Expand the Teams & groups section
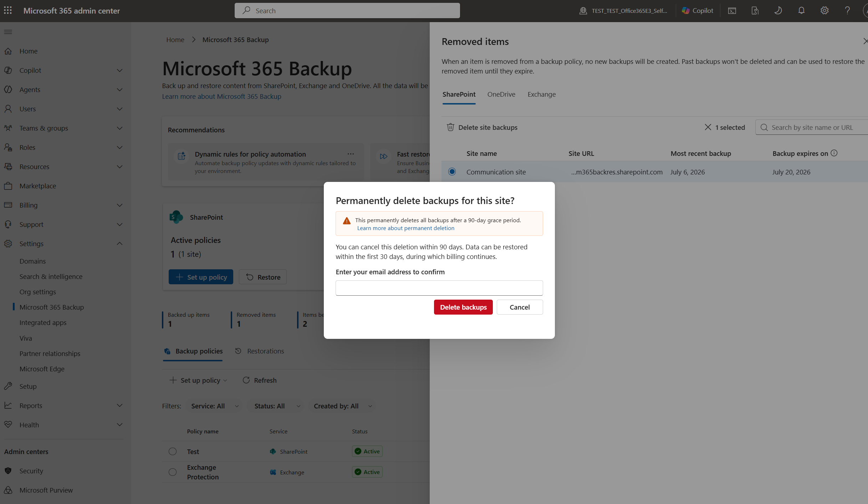The height and width of the screenshot is (504, 868). [120, 128]
